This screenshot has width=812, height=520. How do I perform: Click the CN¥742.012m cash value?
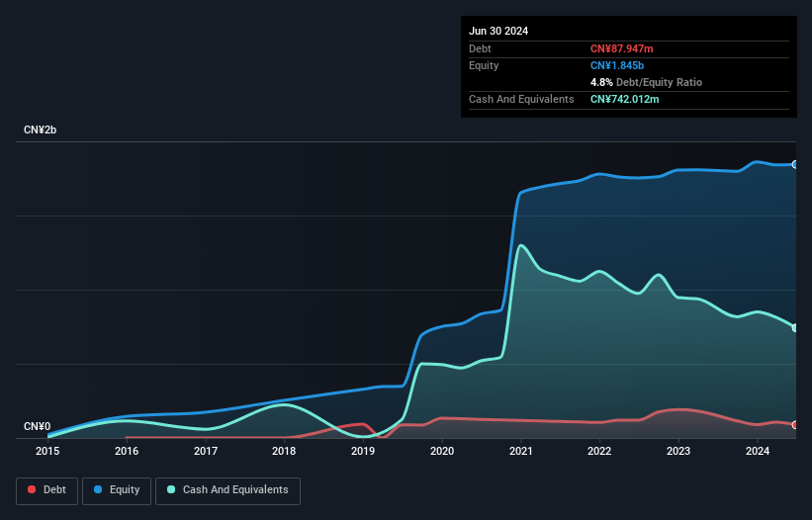coord(624,99)
